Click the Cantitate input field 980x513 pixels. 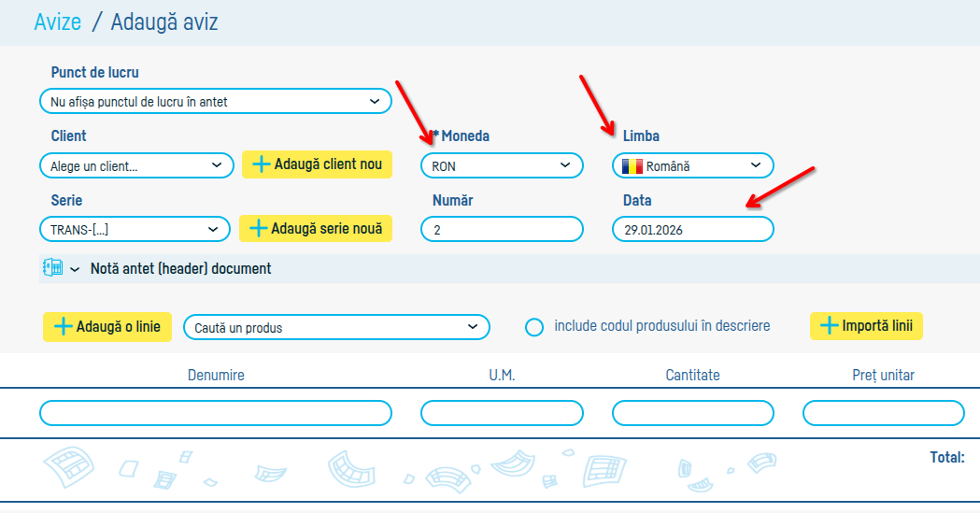[692, 413]
